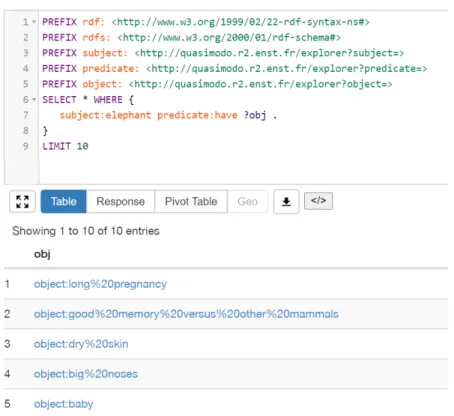Click the ?obj variable in query
Viewport: 454px width, 416px height.
(x=255, y=115)
